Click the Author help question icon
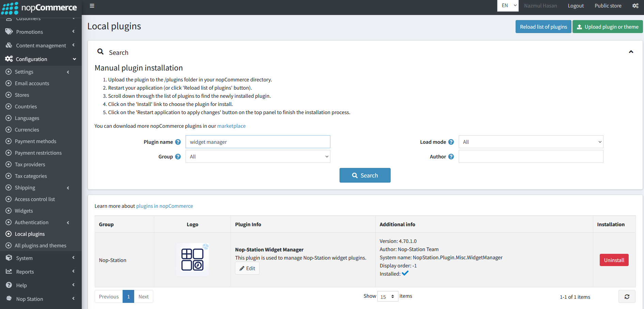This screenshot has height=309, width=644. coord(451,157)
